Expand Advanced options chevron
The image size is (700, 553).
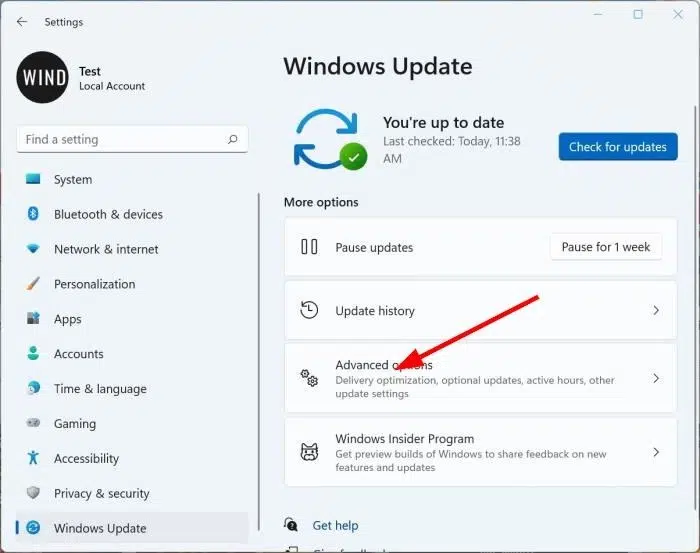pyautogui.click(x=656, y=378)
